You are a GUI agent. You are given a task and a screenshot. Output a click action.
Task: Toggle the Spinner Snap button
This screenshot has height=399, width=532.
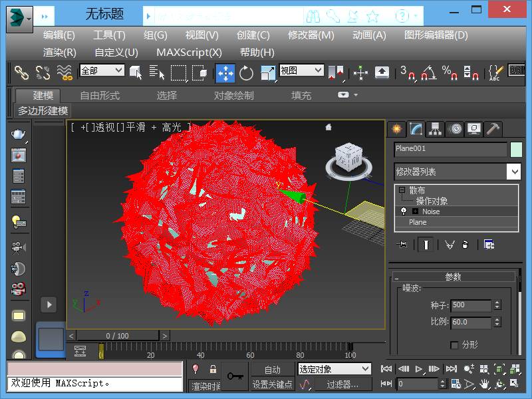coord(471,72)
